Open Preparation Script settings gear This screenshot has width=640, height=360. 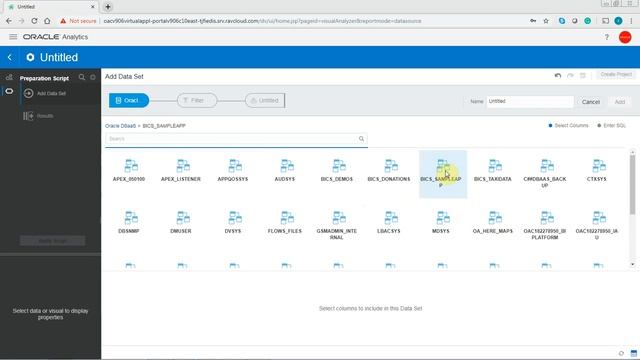point(93,77)
